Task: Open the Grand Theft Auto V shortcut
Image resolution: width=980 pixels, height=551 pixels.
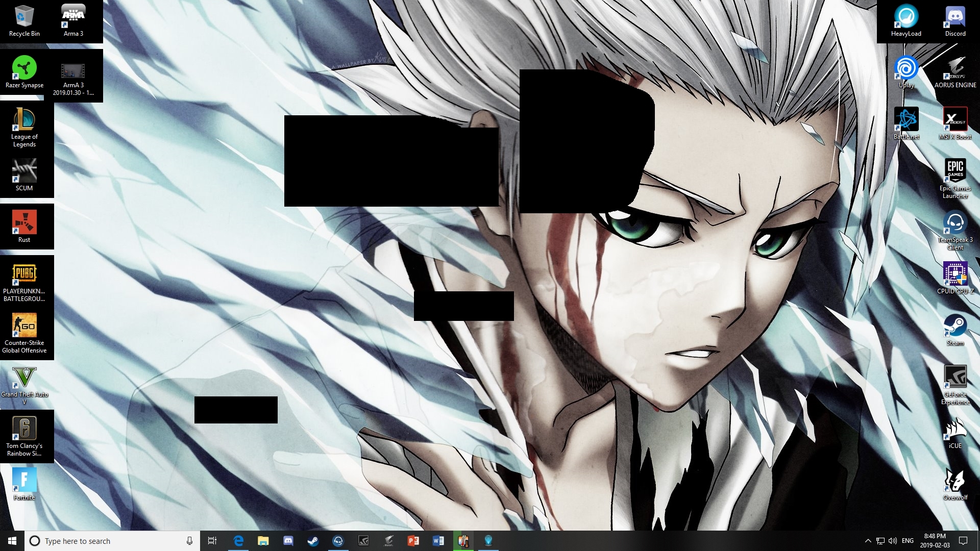Action: [x=24, y=382]
